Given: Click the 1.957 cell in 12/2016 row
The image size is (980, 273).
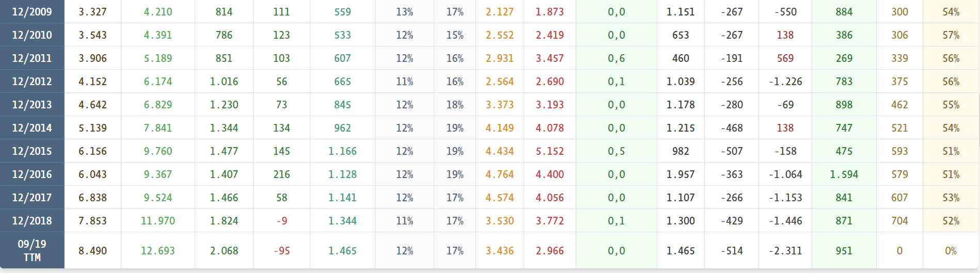Looking at the screenshot, I should click(681, 174).
